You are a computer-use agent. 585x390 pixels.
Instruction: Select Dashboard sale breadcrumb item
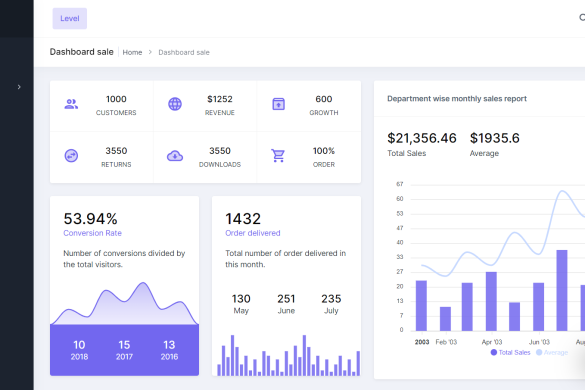[x=184, y=52]
